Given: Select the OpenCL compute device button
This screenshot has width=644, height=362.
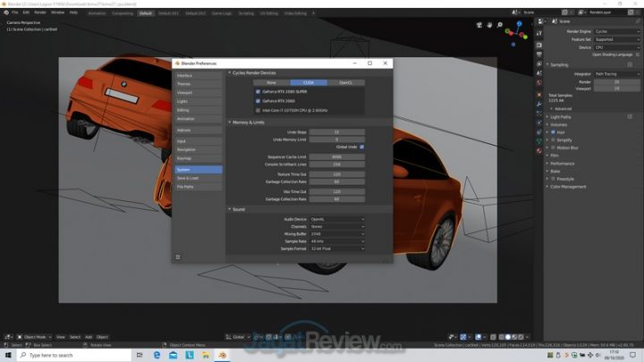Looking at the screenshot, I should coord(346,82).
